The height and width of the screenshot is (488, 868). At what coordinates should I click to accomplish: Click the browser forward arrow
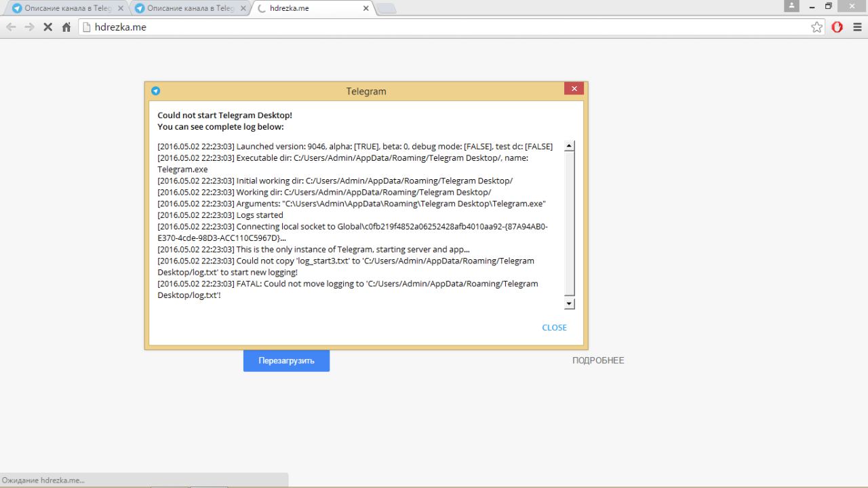29,27
